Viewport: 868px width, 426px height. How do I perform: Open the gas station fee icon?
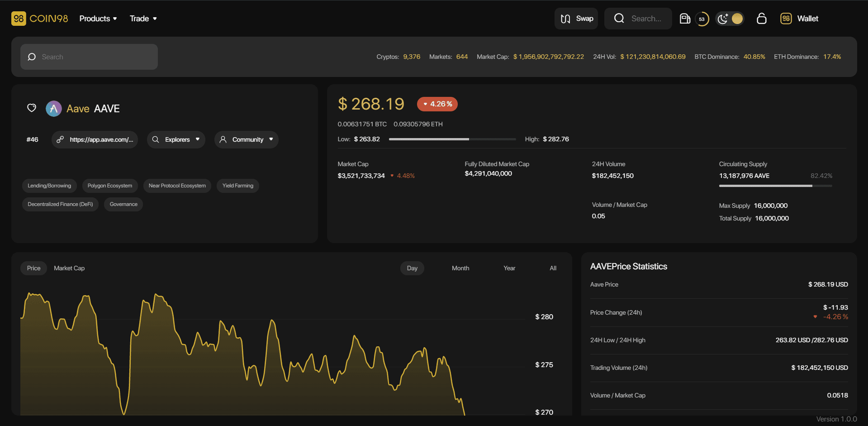685,19
